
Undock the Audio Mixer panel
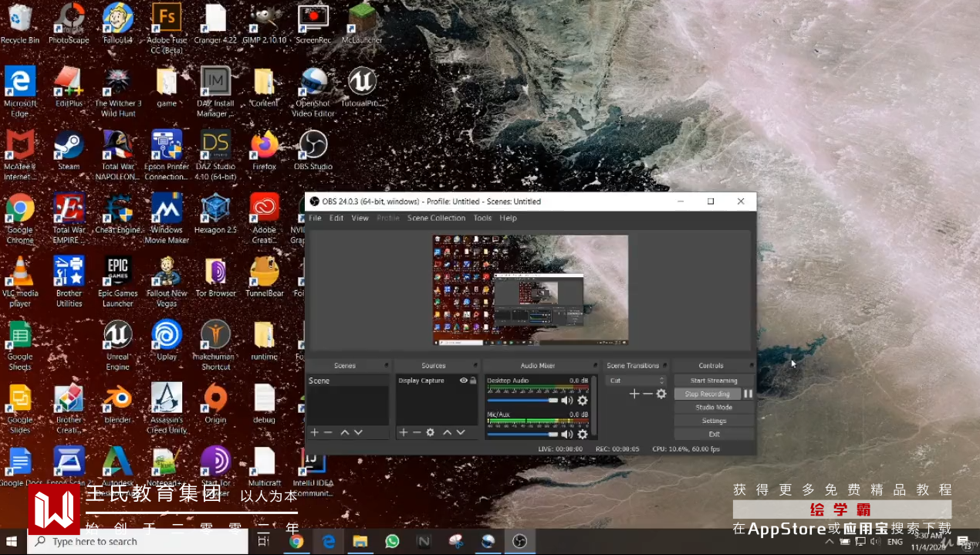tap(595, 366)
